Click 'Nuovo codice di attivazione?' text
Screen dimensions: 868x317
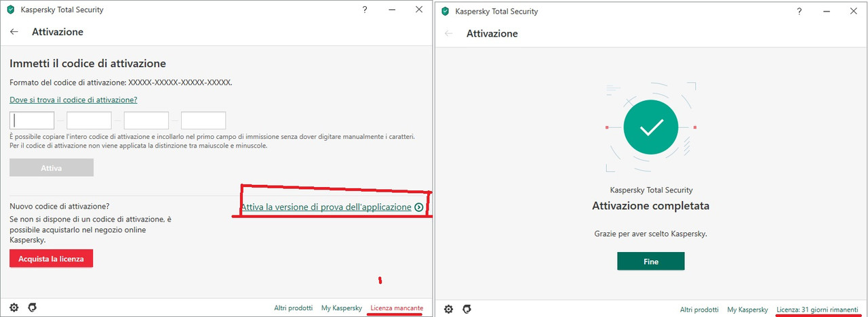[x=60, y=206]
